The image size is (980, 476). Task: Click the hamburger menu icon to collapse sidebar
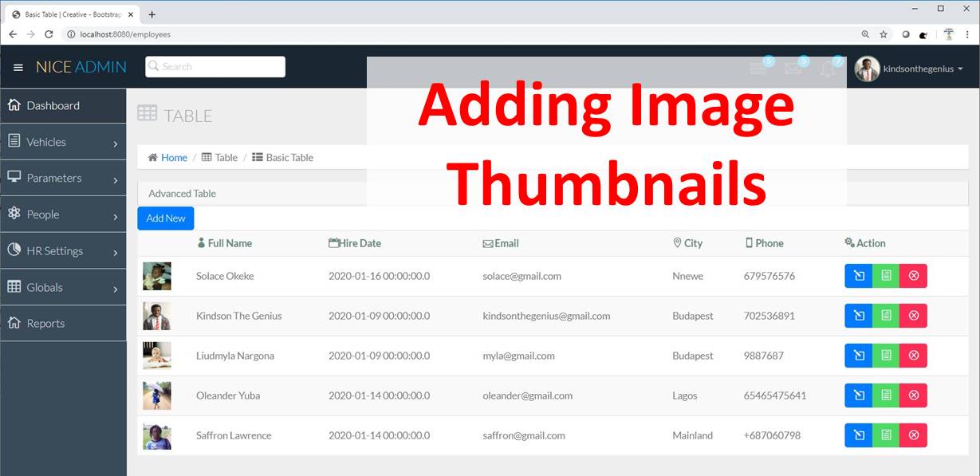(x=18, y=67)
